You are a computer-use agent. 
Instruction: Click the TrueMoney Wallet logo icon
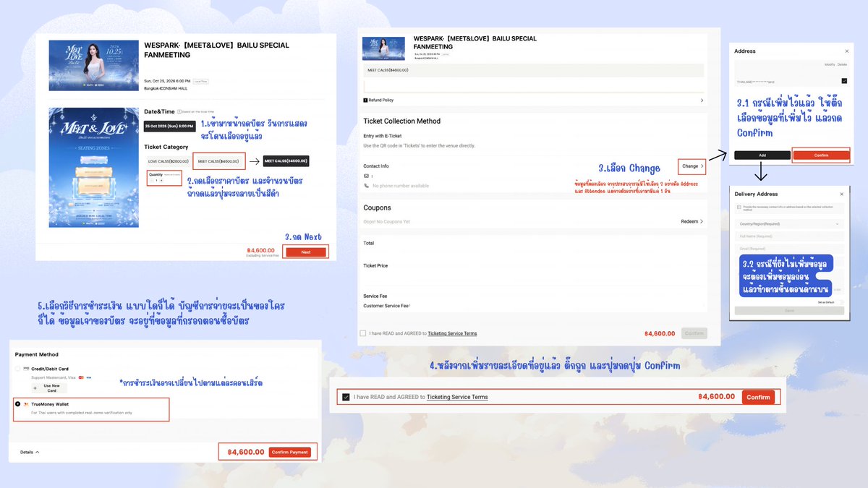(26, 404)
